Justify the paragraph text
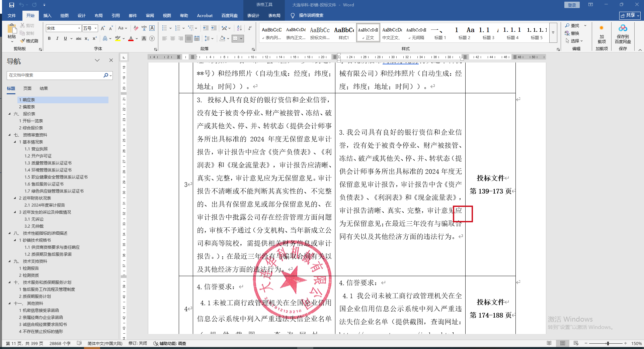Image resolution: width=644 pixels, height=349 pixels. pos(189,38)
